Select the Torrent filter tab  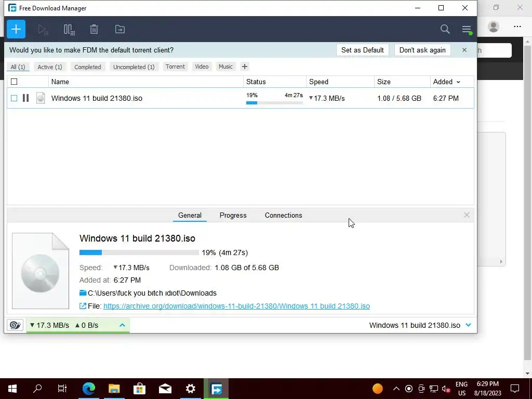[x=175, y=66]
